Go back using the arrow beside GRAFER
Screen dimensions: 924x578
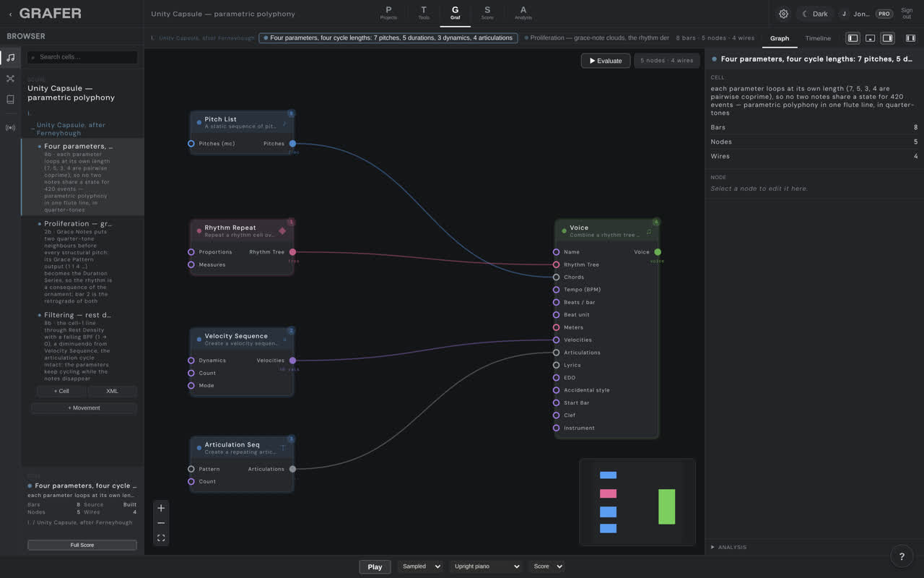coord(10,14)
